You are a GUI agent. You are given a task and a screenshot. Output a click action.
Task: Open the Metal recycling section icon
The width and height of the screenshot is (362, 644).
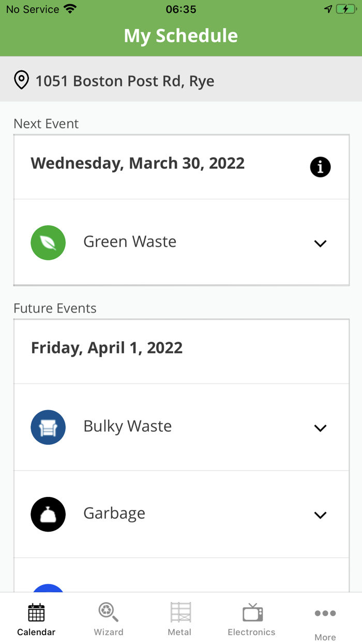[179, 613]
